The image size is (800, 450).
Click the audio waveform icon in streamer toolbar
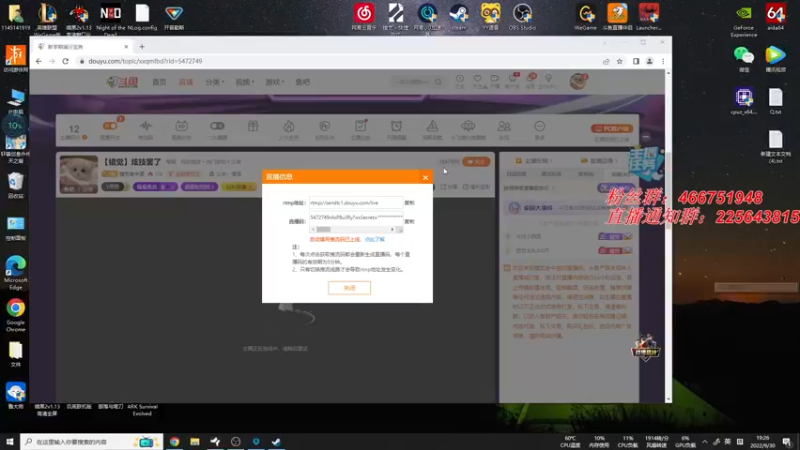pyautogui.click(x=146, y=126)
